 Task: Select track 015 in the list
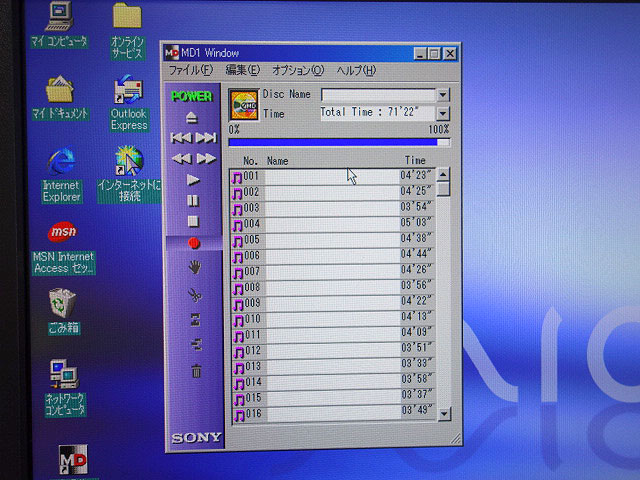[334, 397]
